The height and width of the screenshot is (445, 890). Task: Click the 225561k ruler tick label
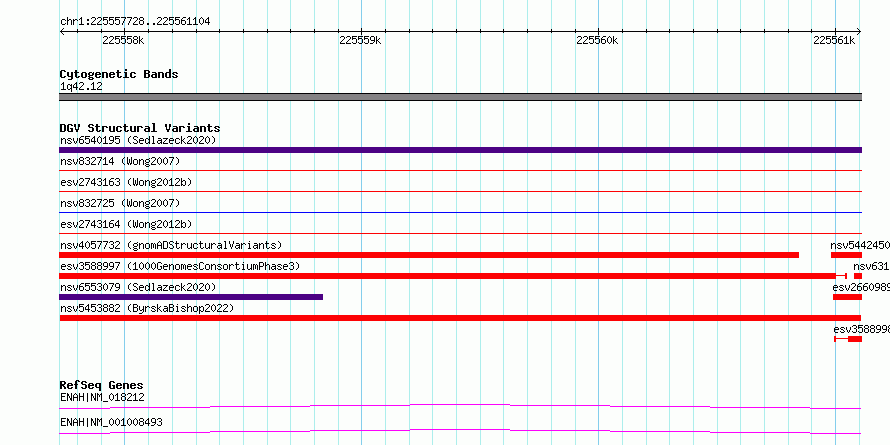tap(834, 40)
